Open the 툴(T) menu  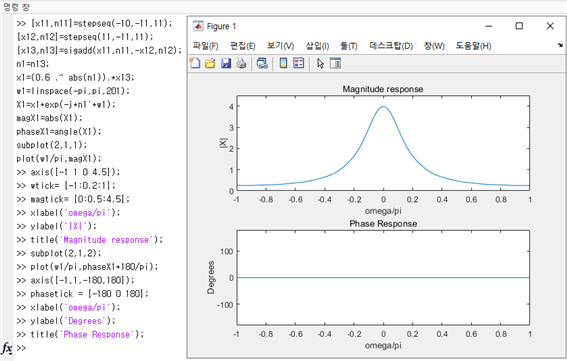(349, 46)
